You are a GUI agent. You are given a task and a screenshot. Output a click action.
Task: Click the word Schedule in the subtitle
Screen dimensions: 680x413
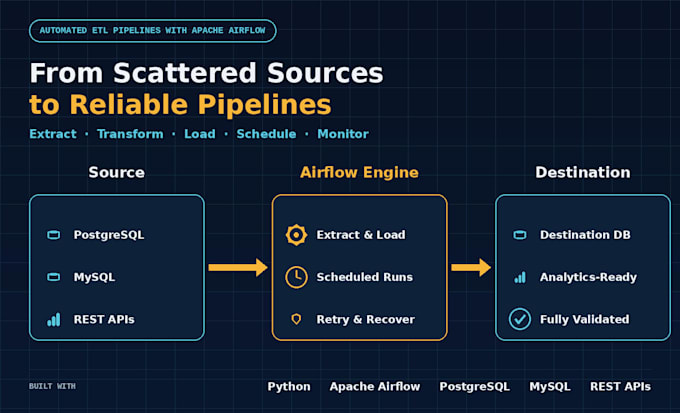point(266,134)
